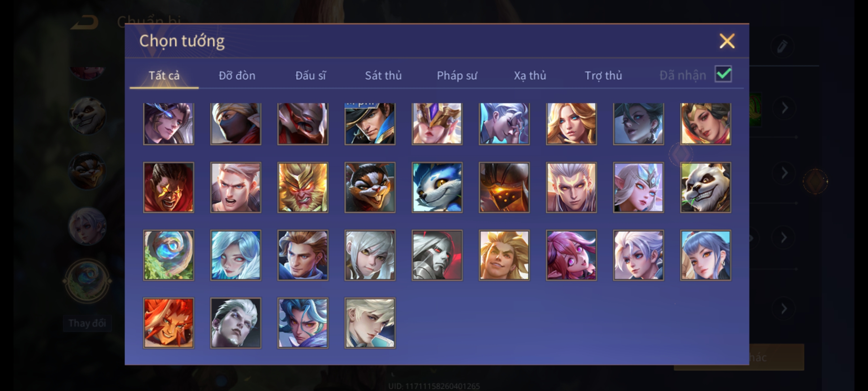This screenshot has height=391, width=868.
Task: Open the Sát thủ hero tab
Action: click(383, 75)
